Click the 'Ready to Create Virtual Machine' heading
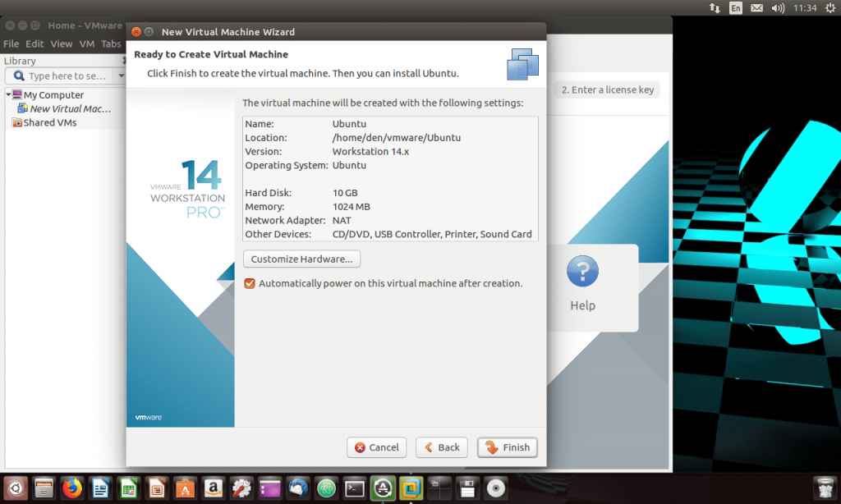Image resolution: width=841 pixels, height=504 pixels. (x=211, y=54)
